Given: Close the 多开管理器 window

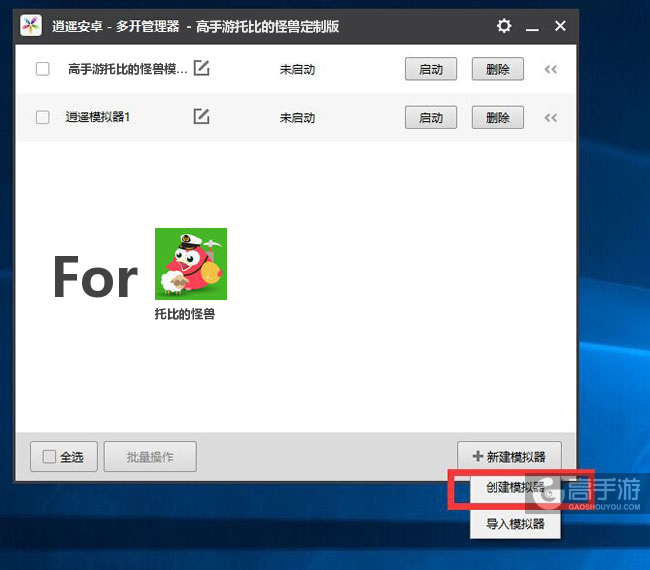Looking at the screenshot, I should point(560,26).
